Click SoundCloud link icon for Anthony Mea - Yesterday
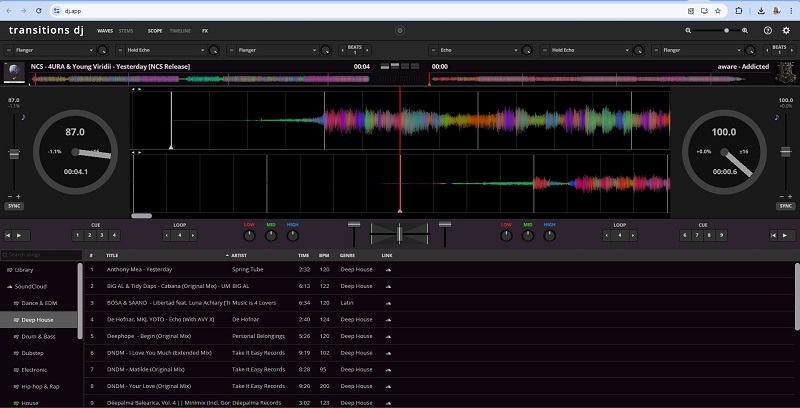The image size is (800, 408). click(388, 270)
